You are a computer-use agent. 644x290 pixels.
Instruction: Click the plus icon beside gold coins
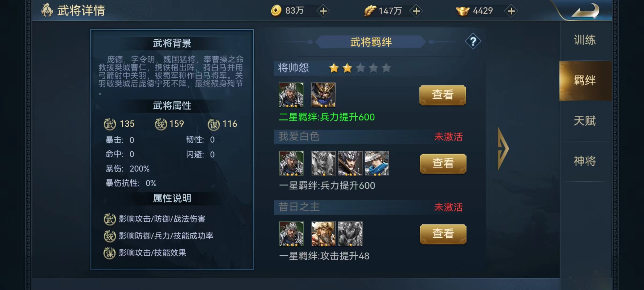[323, 11]
